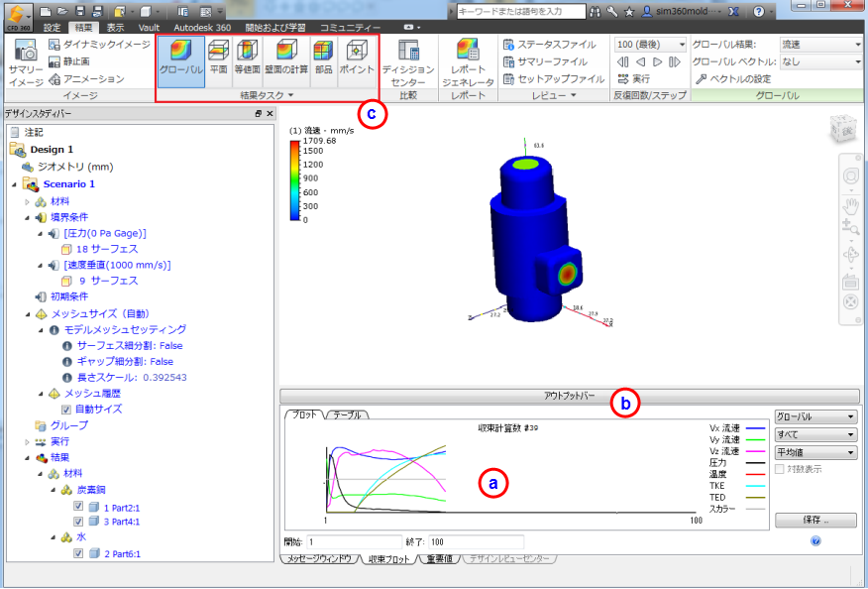868x589 pixels.
Task: Click the Save icon in quick access toolbar
Action: pos(79,12)
